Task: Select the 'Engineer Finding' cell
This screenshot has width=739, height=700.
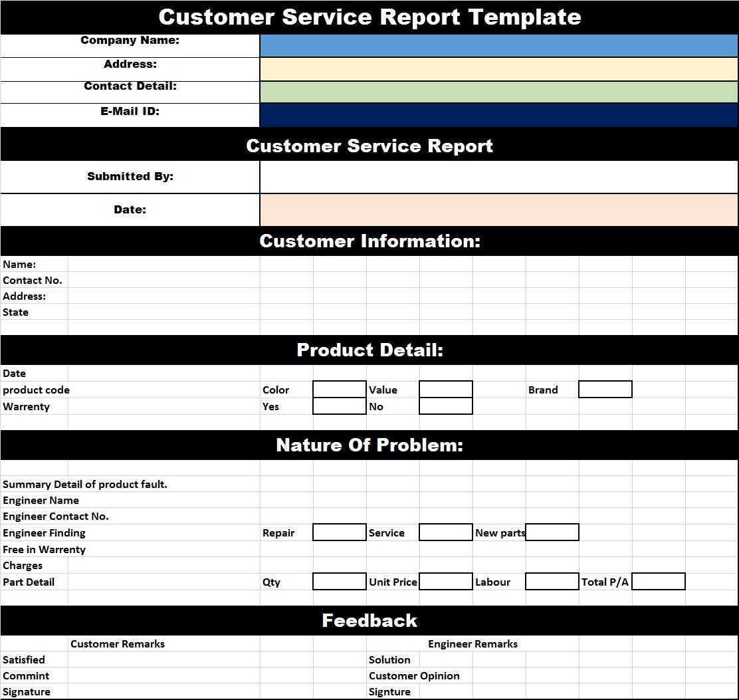Action: coord(45,532)
